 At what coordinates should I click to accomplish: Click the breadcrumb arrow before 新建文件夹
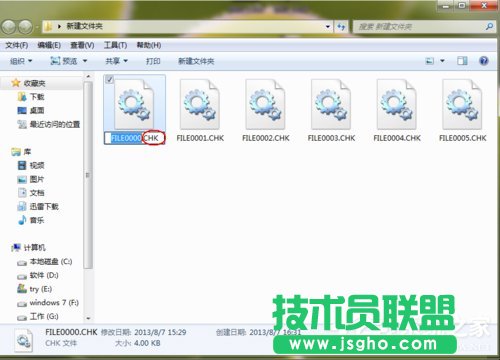pyautogui.click(x=59, y=26)
